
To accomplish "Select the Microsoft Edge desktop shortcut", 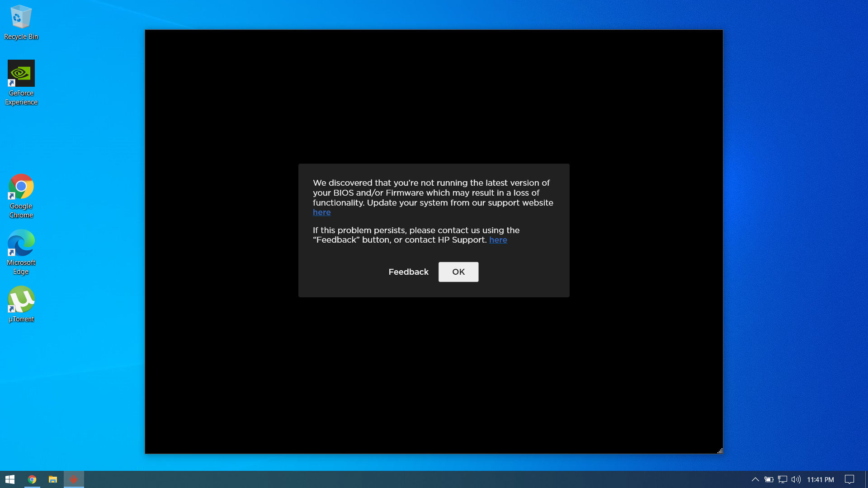I will [x=21, y=253].
